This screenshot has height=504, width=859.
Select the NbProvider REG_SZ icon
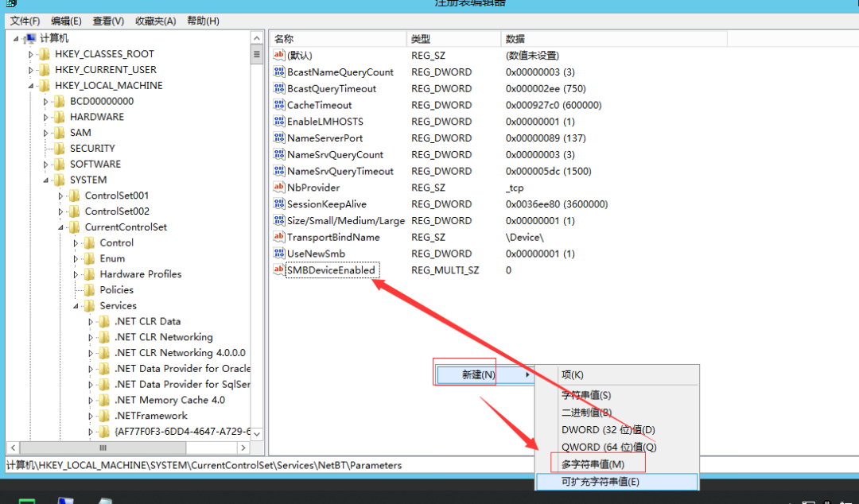(279, 187)
